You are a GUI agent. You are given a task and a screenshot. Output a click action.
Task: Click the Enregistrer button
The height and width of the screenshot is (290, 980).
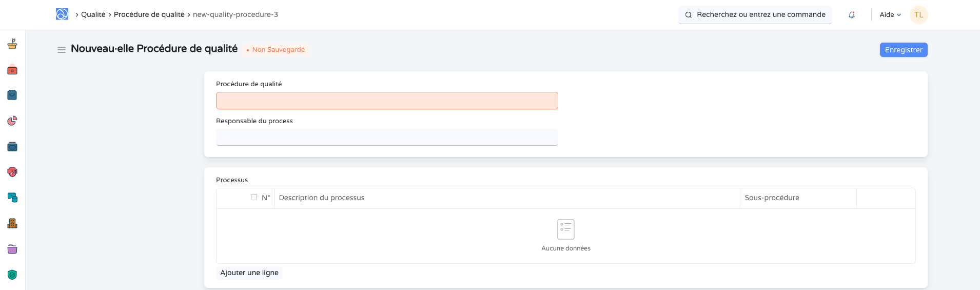tap(903, 50)
